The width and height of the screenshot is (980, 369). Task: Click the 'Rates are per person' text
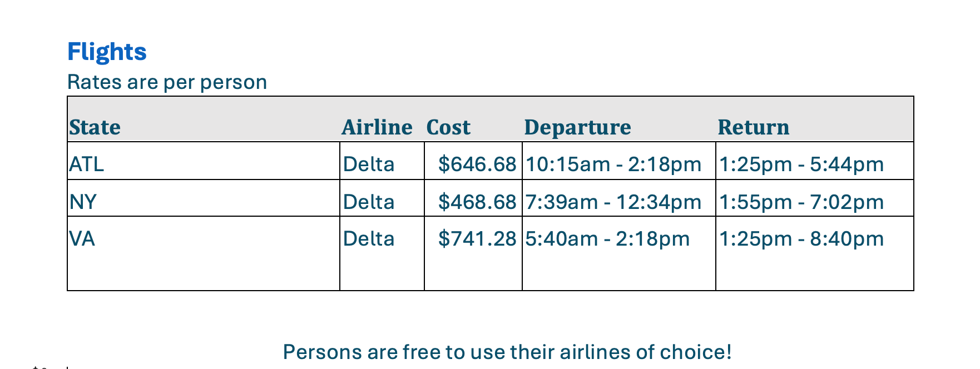pyautogui.click(x=167, y=82)
